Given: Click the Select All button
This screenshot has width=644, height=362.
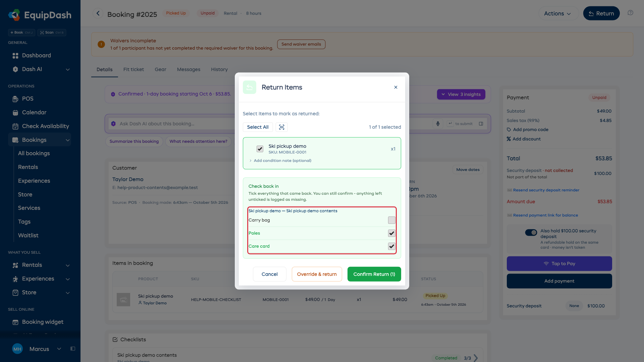Looking at the screenshot, I should coord(258,127).
